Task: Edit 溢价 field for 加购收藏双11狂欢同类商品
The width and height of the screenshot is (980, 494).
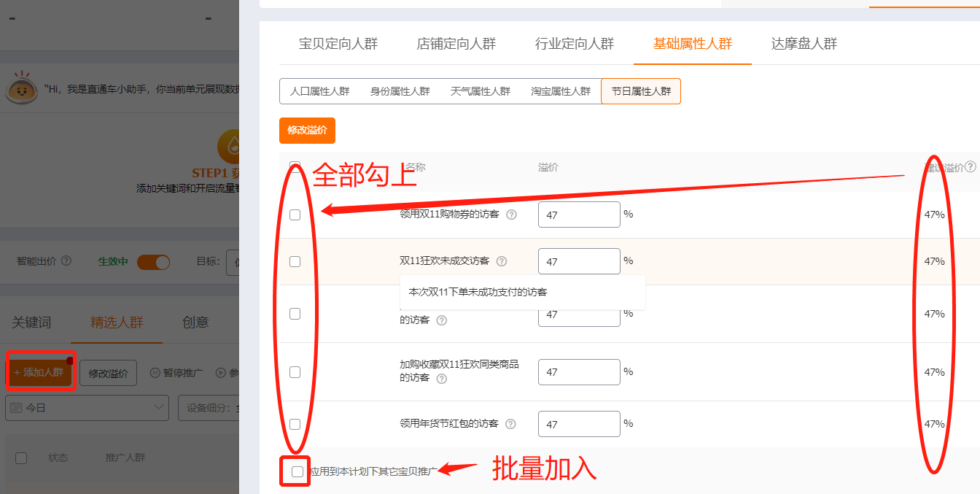Action: pyautogui.click(x=579, y=371)
